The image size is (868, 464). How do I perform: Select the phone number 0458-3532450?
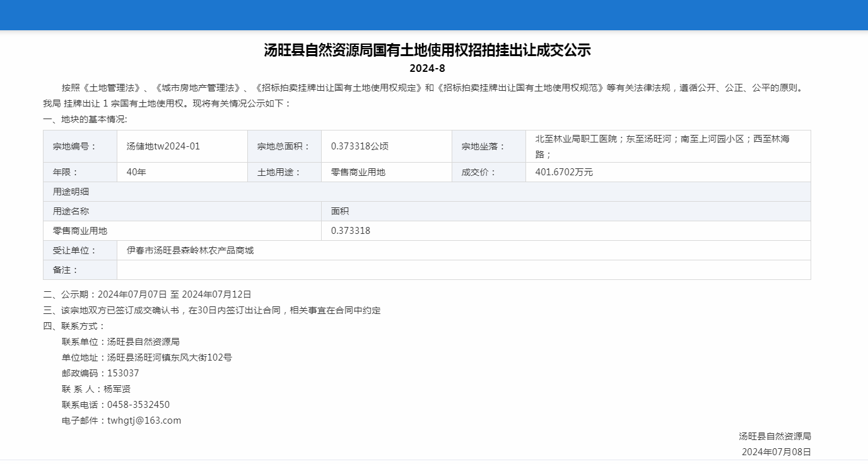click(139, 405)
